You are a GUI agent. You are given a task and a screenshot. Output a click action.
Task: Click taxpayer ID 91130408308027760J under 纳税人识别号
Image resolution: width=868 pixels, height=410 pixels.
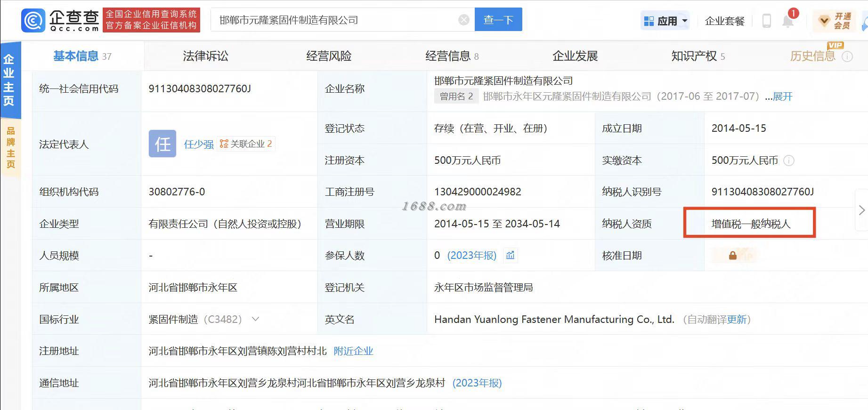click(763, 192)
